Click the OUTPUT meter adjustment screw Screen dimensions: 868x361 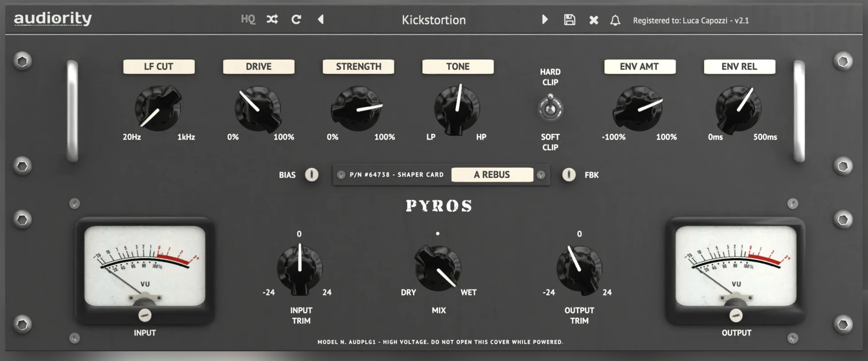pyautogui.click(x=736, y=315)
